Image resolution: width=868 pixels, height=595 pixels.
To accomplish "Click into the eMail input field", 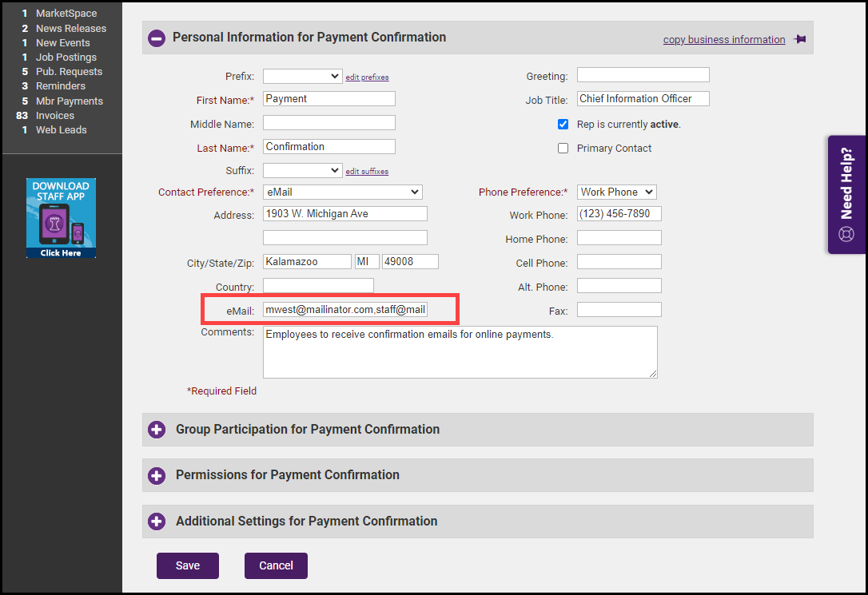I will click(345, 310).
